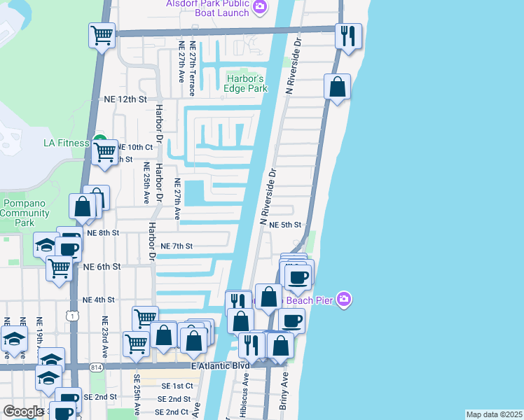Open the Google logo link
This screenshot has width=524, height=420.
(22, 411)
